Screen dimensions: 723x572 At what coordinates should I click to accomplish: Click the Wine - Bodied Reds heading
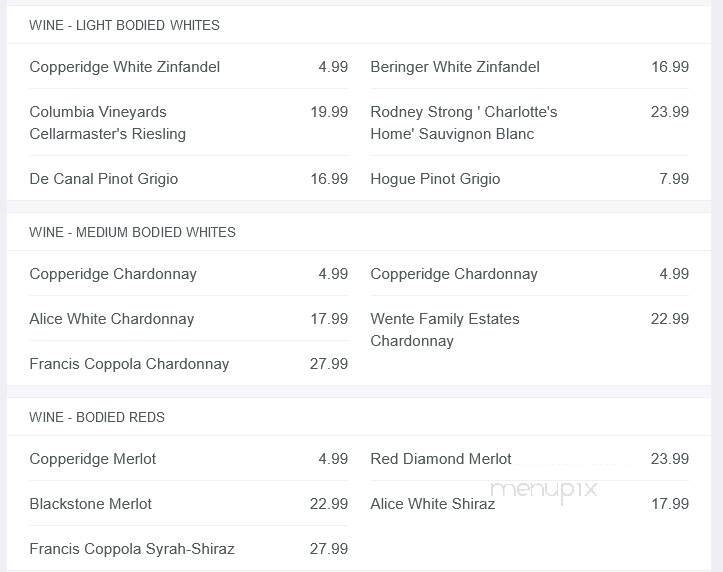[97, 417]
